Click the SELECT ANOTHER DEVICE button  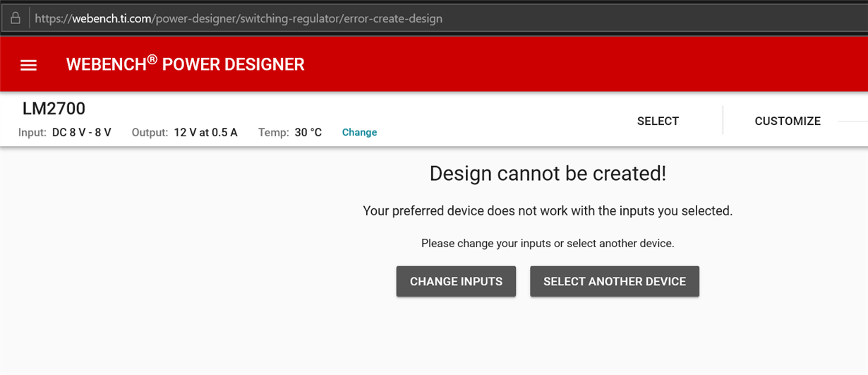click(615, 281)
